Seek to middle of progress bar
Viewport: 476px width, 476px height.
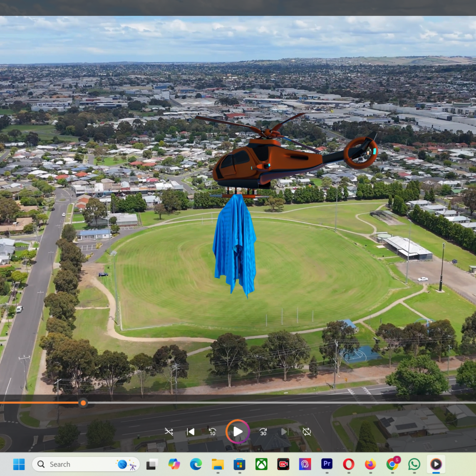tap(238, 403)
